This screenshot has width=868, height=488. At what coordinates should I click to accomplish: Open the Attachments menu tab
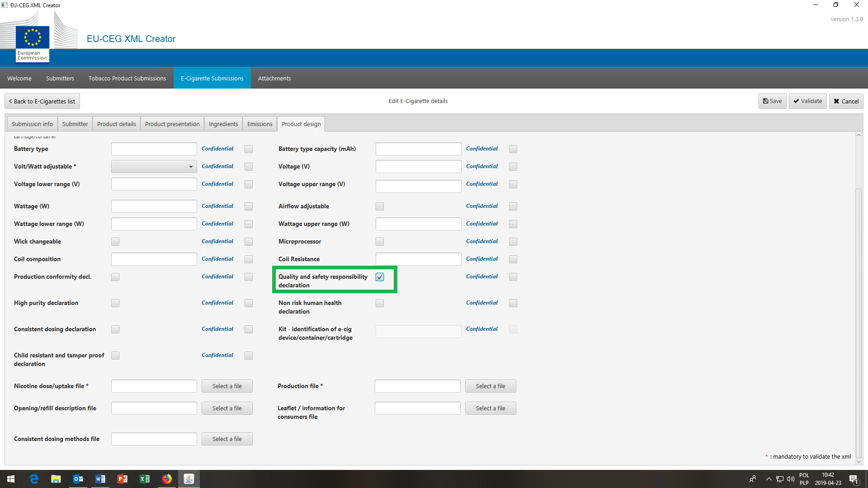274,79
